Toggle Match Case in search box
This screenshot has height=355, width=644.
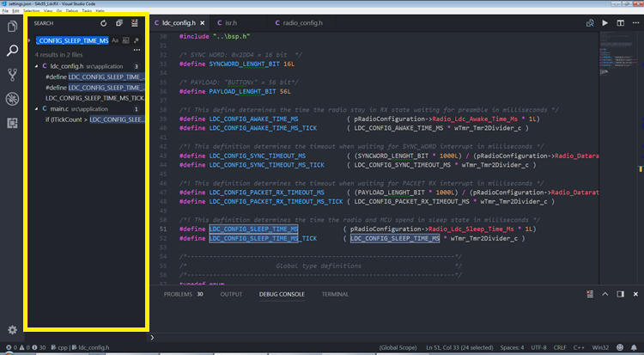pos(115,40)
